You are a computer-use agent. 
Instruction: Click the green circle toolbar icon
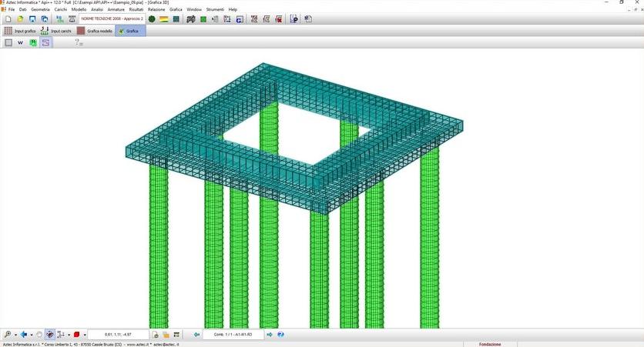152,18
